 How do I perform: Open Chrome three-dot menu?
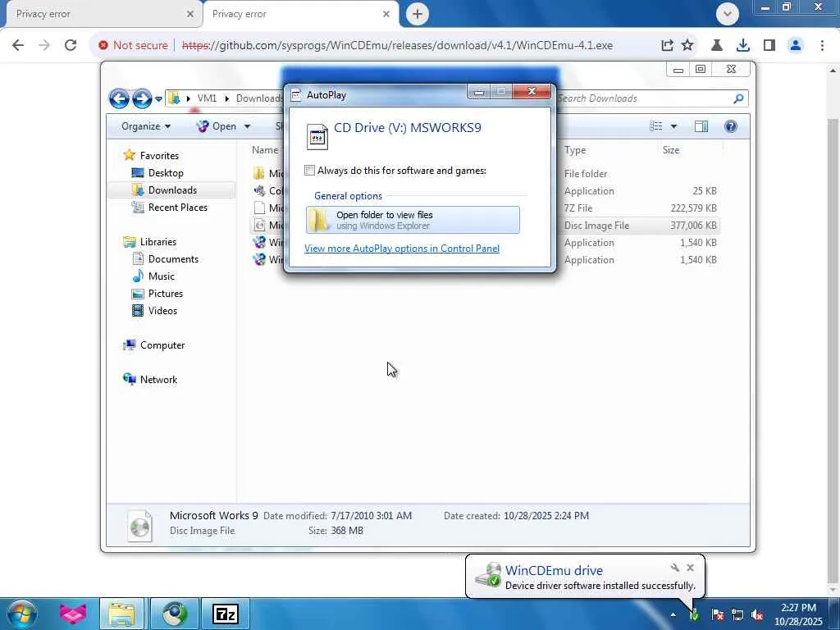(x=822, y=46)
